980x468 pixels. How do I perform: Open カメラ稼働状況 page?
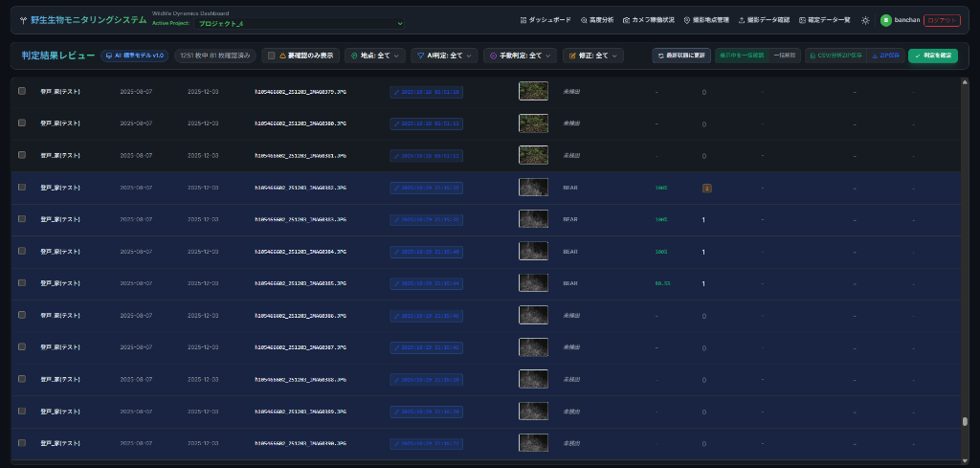pyautogui.click(x=649, y=20)
